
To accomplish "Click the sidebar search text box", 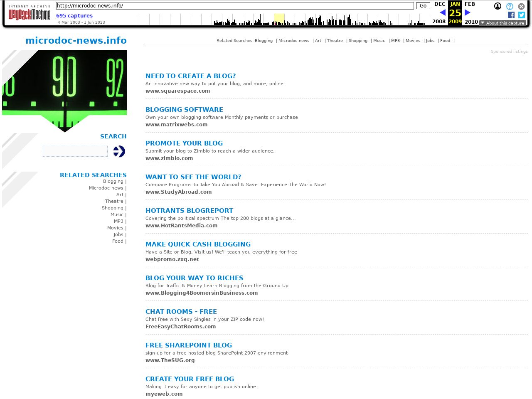I will [x=75, y=151].
